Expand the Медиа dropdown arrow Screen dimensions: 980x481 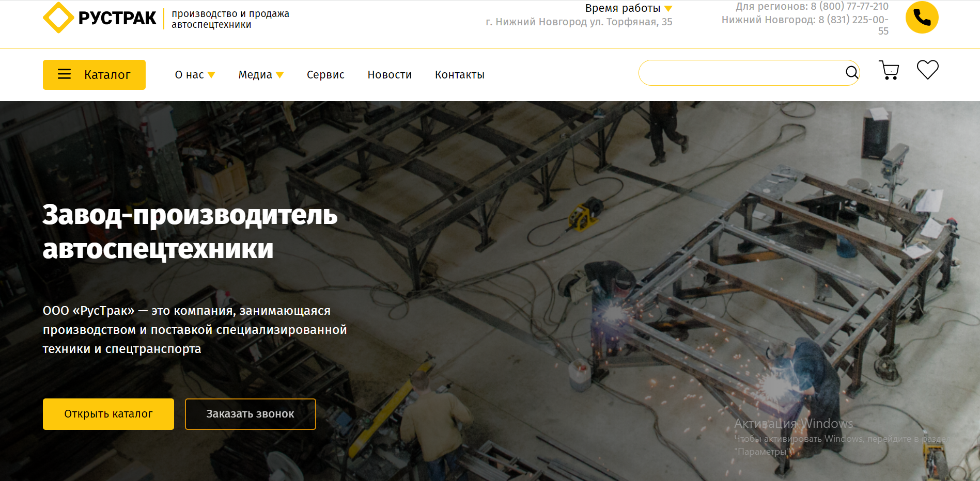[280, 75]
